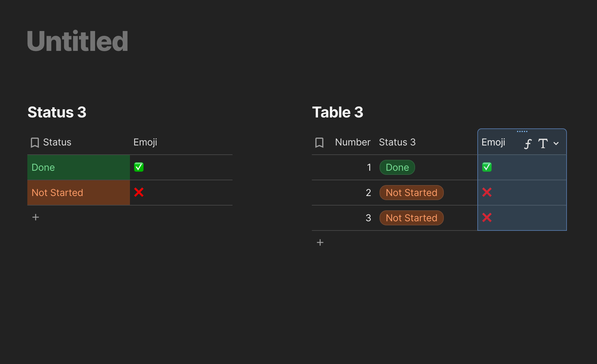This screenshot has height=364, width=597.
Task: Open the Not Started tag in row 2
Action: [x=412, y=193]
